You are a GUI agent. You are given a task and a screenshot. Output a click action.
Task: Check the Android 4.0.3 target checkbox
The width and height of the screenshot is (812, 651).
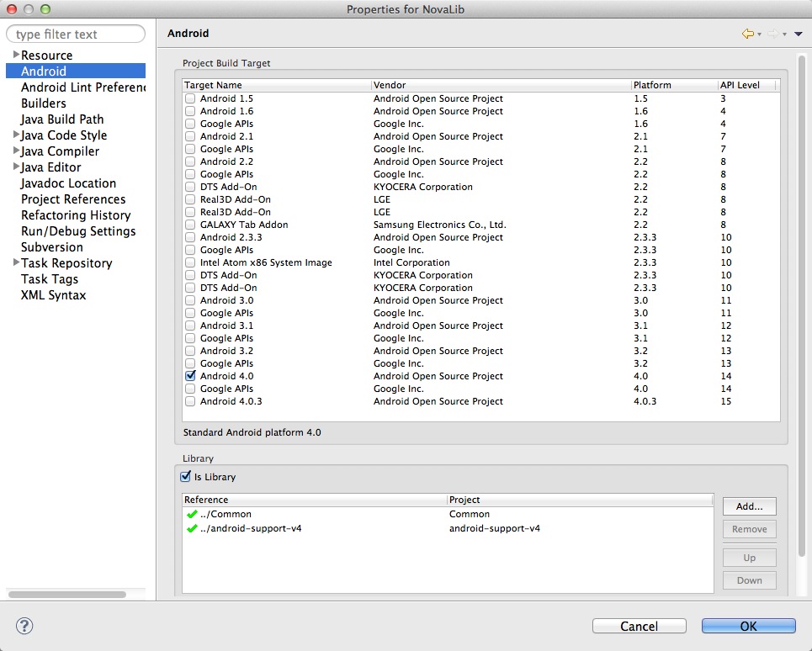pyautogui.click(x=190, y=401)
